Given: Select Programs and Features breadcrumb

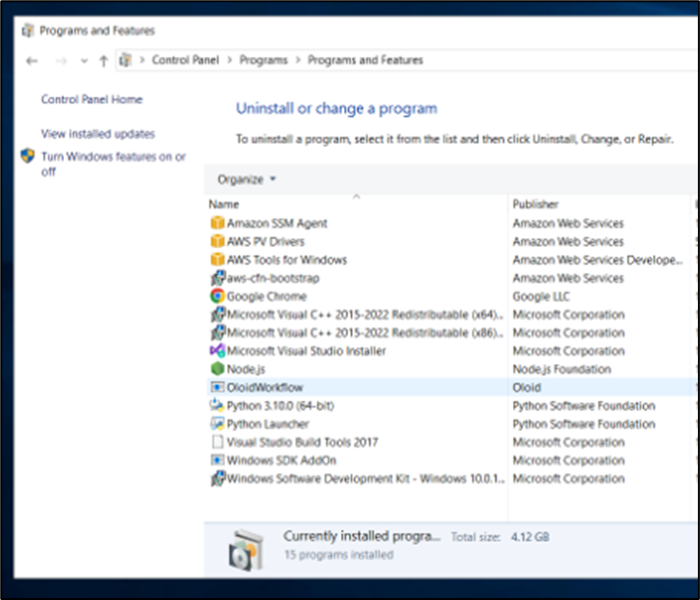Looking at the screenshot, I should click(x=365, y=60).
